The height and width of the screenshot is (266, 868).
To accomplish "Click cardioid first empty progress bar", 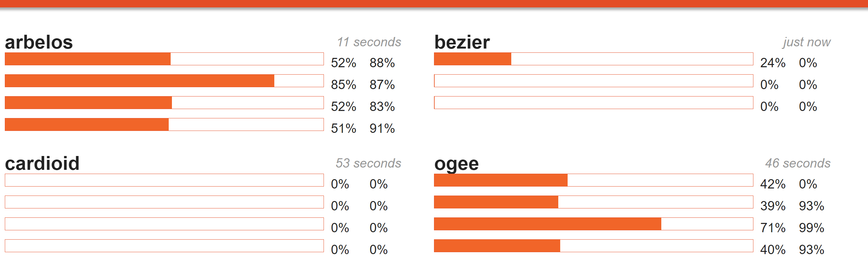I will pos(164,180).
